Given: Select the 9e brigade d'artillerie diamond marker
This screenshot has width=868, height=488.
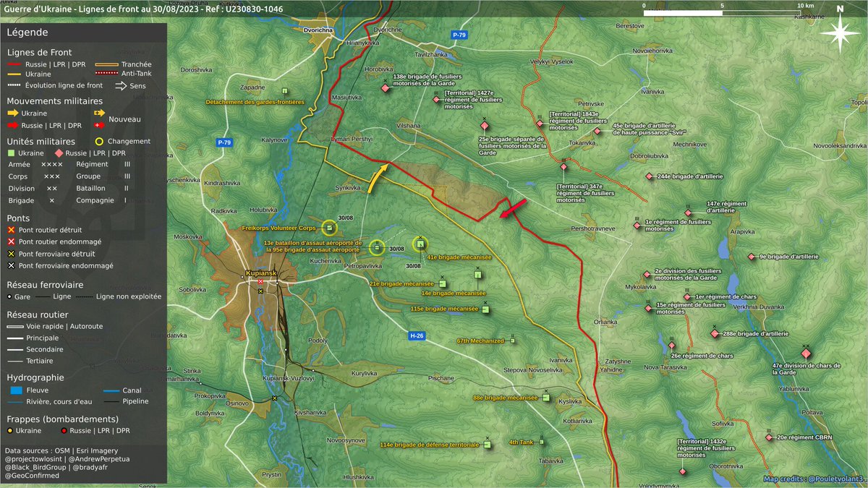Looking at the screenshot, I should point(752,256).
